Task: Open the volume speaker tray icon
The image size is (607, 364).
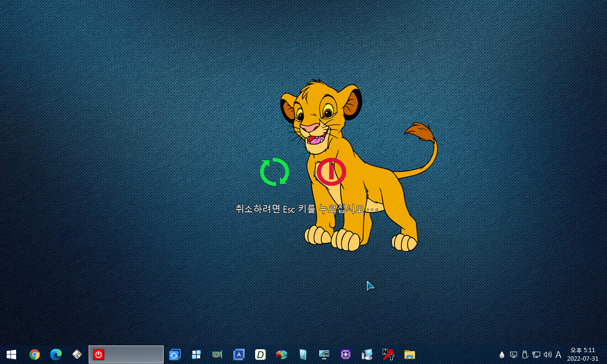Action: tap(548, 355)
